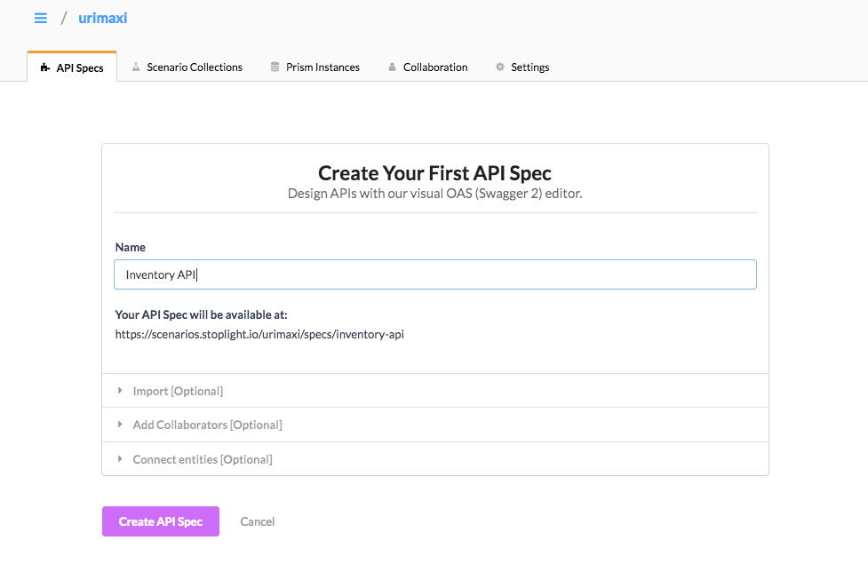Open the urimaxi breadcrumb link
The height and width of the screenshot is (588, 868).
point(102,18)
